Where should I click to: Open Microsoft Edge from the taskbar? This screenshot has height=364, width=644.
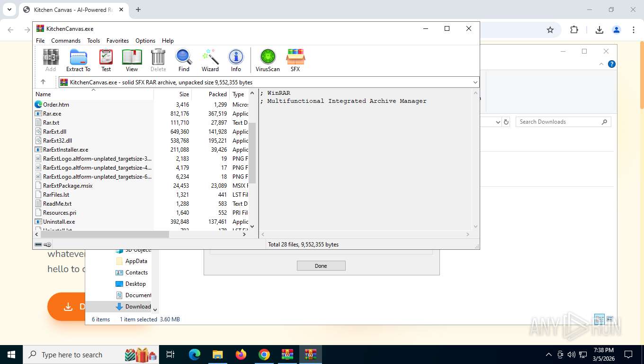(x=195, y=355)
